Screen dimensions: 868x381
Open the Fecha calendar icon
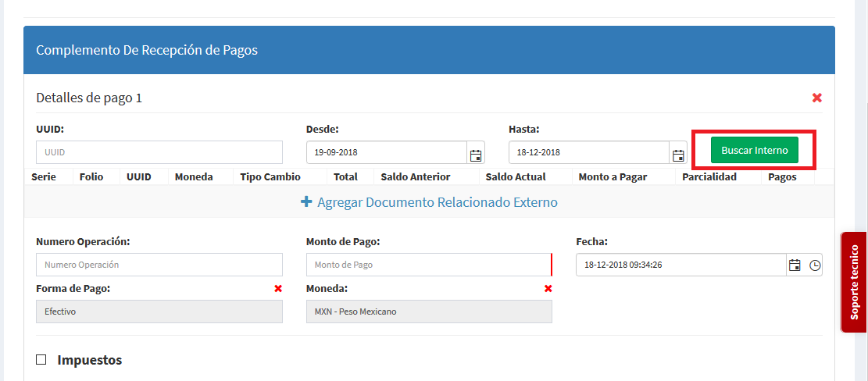click(795, 265)
